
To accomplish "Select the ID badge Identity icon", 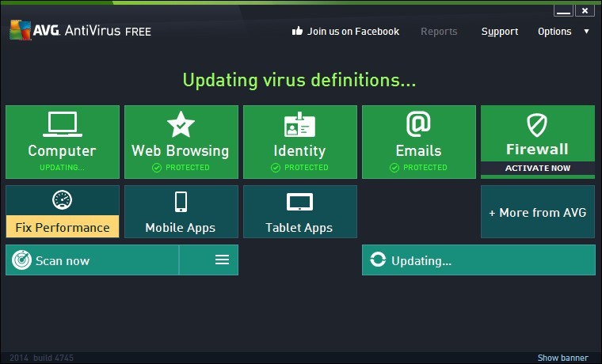I will [299, 124].
